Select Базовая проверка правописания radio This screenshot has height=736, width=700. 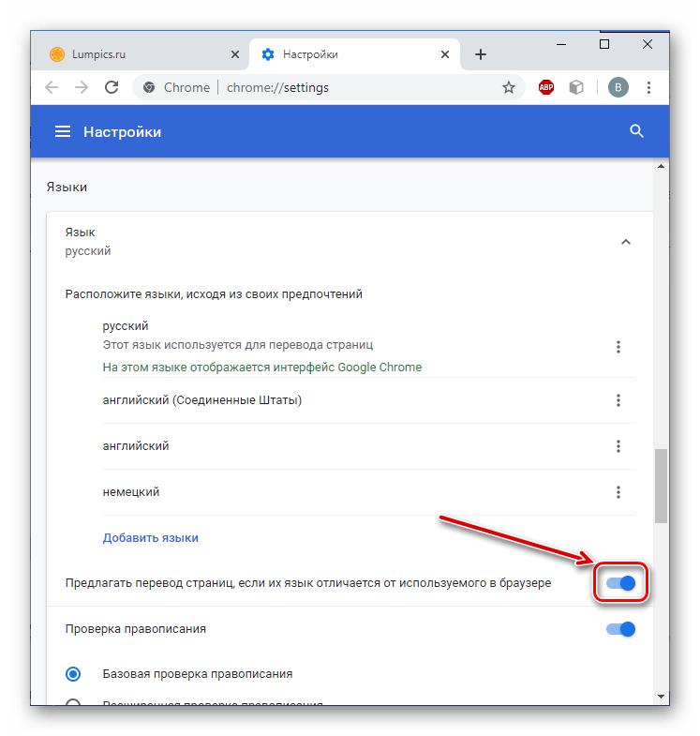[73, 674]
